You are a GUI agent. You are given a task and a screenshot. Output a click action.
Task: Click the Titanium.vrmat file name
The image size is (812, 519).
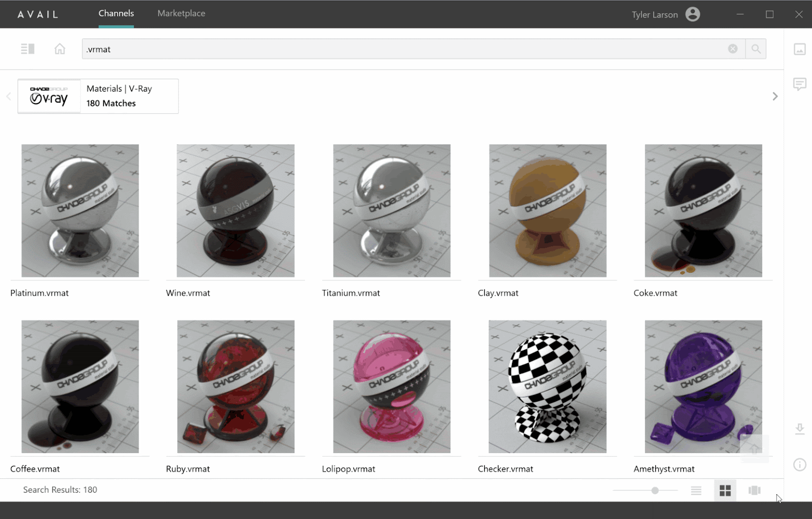click(x=351, y=293)
